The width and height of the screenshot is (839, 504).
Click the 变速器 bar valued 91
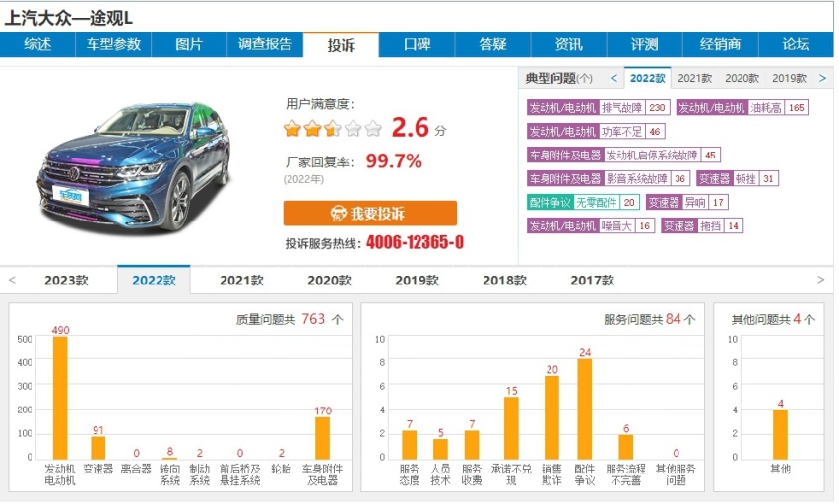tap(97, 448)
